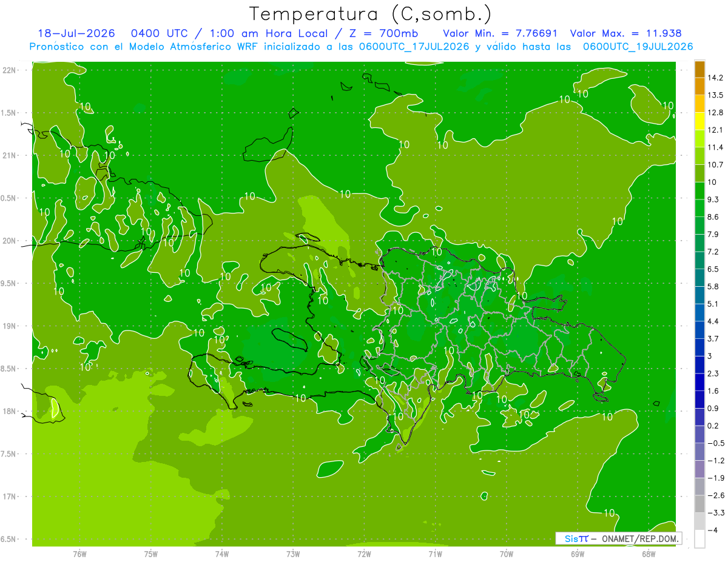The height and width of the screenshot is (562, 728).
Task: Click the legend value 7.9
Action: coord(713,235)
